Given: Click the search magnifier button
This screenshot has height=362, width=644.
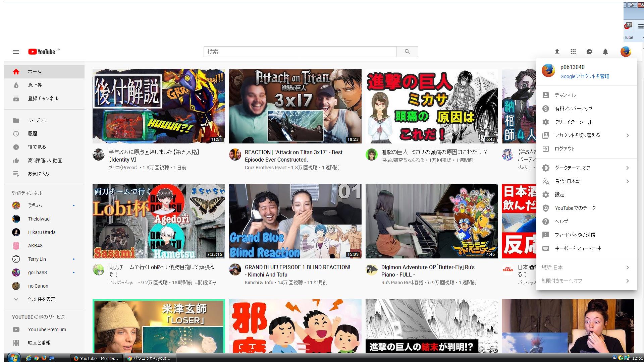Looking at the screenshot, I should 407,52.
